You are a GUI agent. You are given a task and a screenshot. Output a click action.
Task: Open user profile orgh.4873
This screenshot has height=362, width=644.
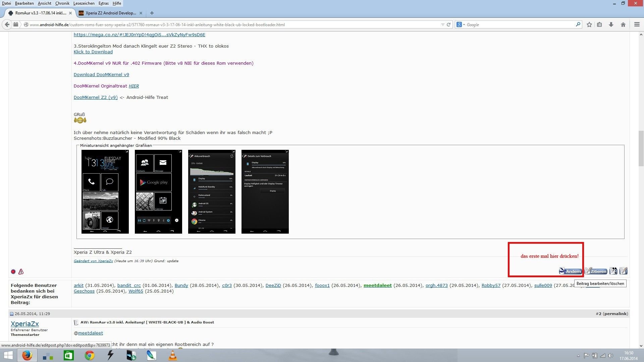(436, 286)
